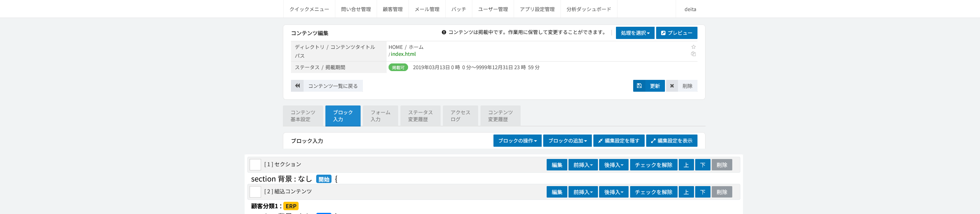The height and width of the screenshot is (214, 980).
Task: Click the info icon by コンテンツは掲載中です
Action: [444, 32]
